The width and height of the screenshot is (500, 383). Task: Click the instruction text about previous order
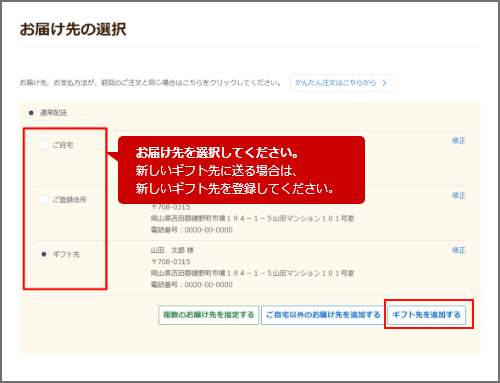(x=150, y=83)
